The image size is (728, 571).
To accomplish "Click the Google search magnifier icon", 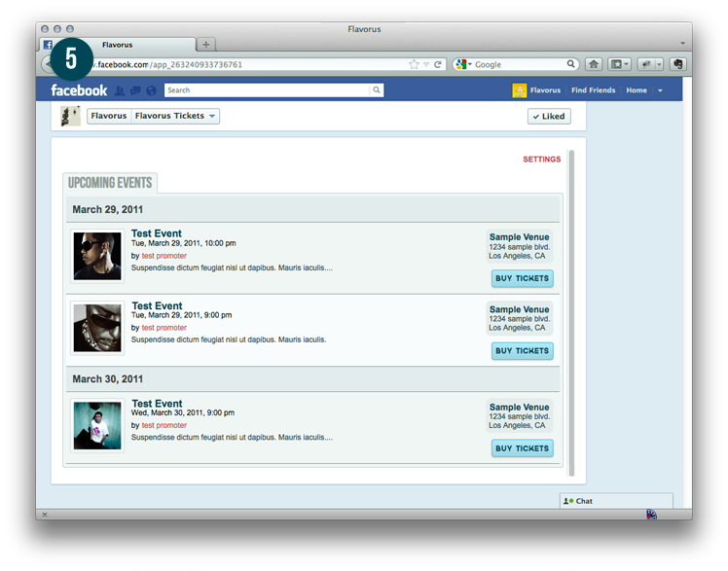I will (x=570, y=64).
